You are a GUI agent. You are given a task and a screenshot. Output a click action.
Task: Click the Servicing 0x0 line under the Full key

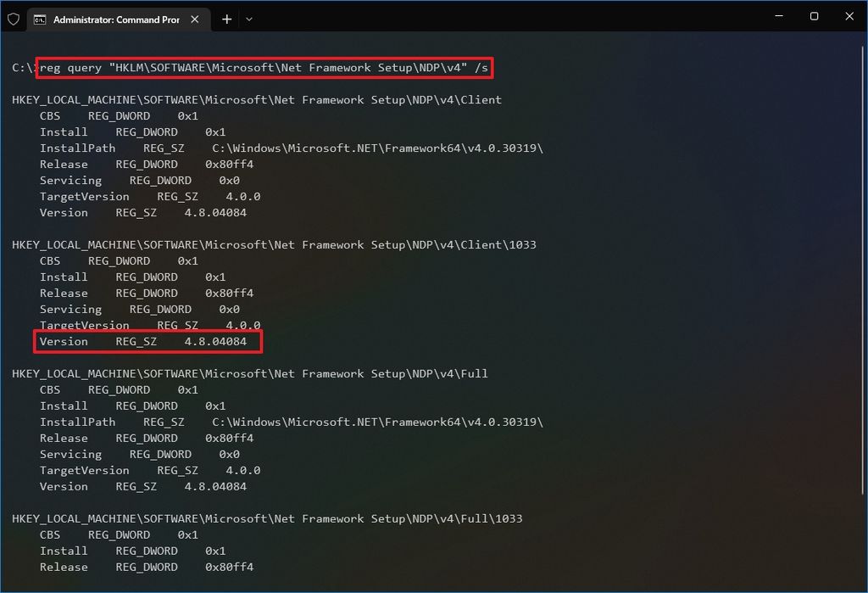point(140,455)
